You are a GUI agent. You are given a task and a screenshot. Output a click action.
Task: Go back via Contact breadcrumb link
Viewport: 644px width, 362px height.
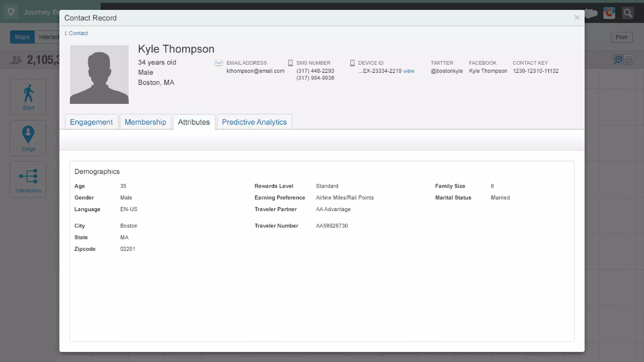(78, 33)
